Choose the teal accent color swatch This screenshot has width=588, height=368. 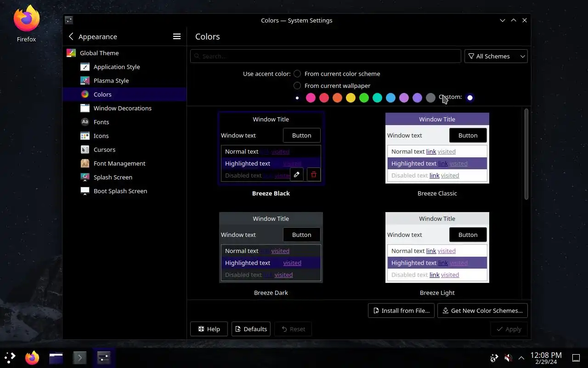(377, 98)
